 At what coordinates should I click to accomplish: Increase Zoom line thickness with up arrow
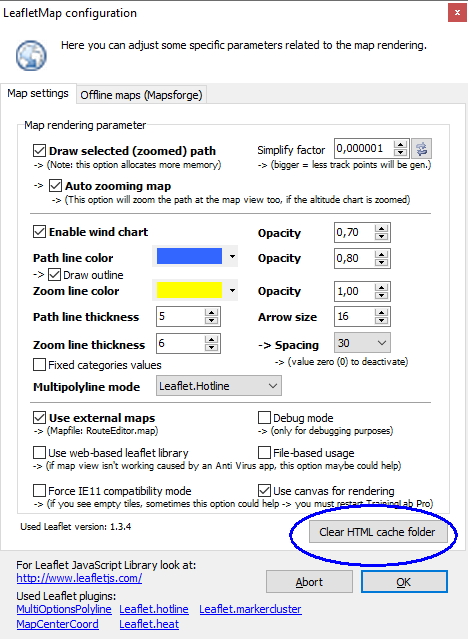click(211, 339)
